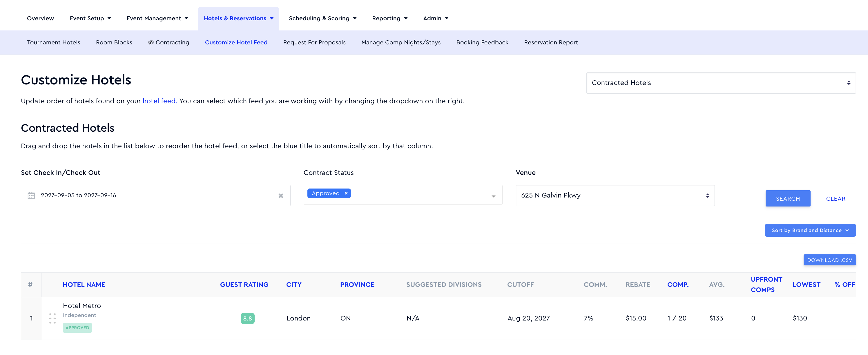Open Booking Feedback tab
Screen dimensions: 868x355
pyautogui.click(x=482, y=42)
